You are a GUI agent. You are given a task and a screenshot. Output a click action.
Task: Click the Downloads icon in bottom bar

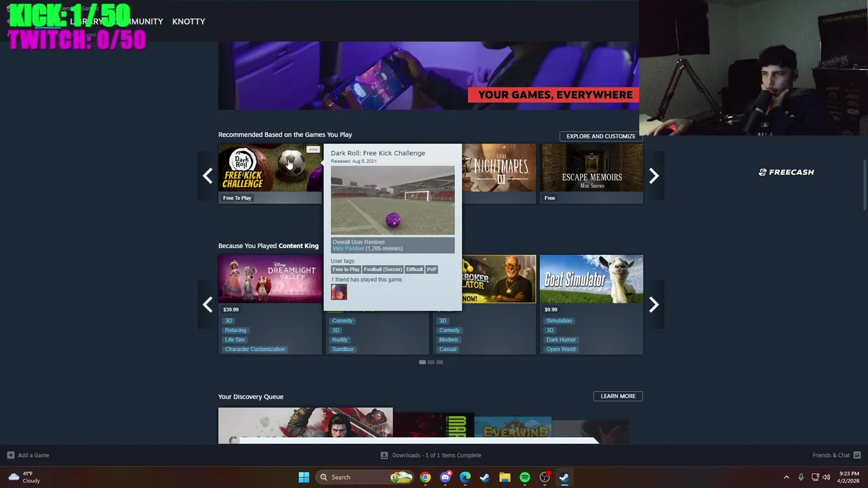coord(384,455)
